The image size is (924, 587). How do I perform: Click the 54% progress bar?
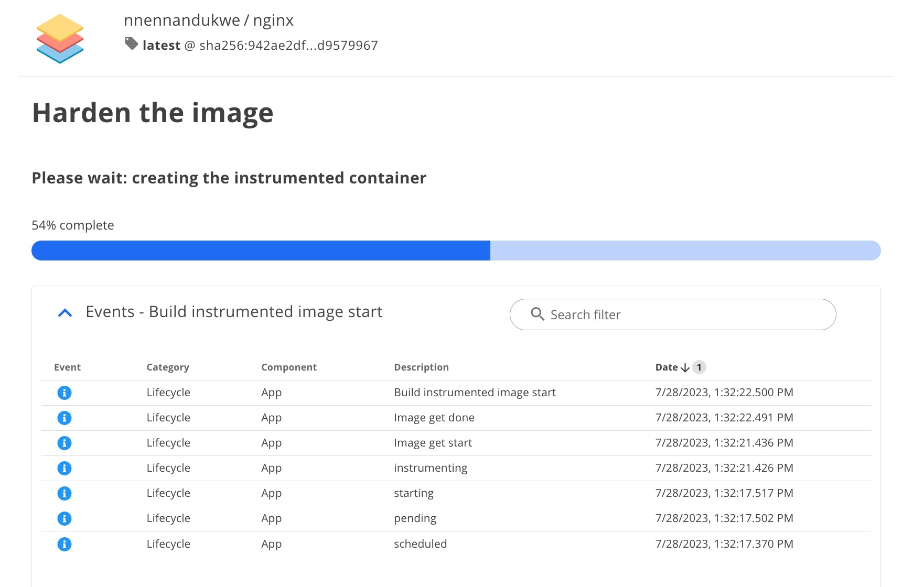[456, 251]
